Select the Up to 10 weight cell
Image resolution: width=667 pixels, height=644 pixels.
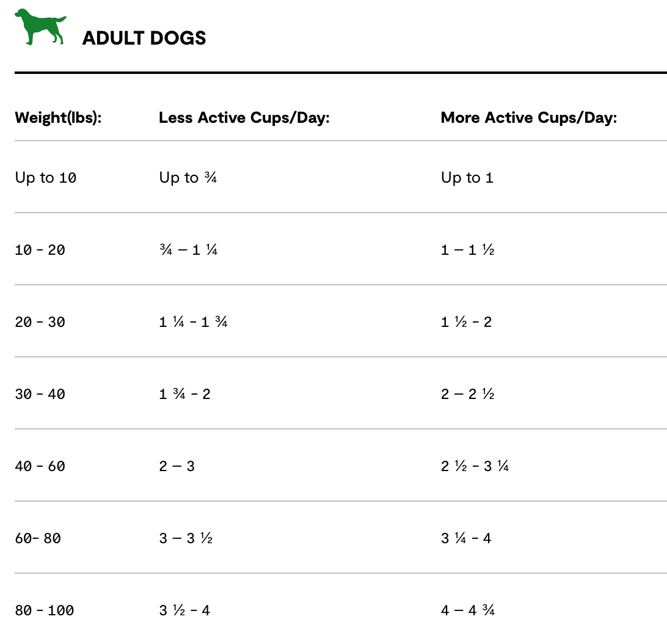(46, 178)
